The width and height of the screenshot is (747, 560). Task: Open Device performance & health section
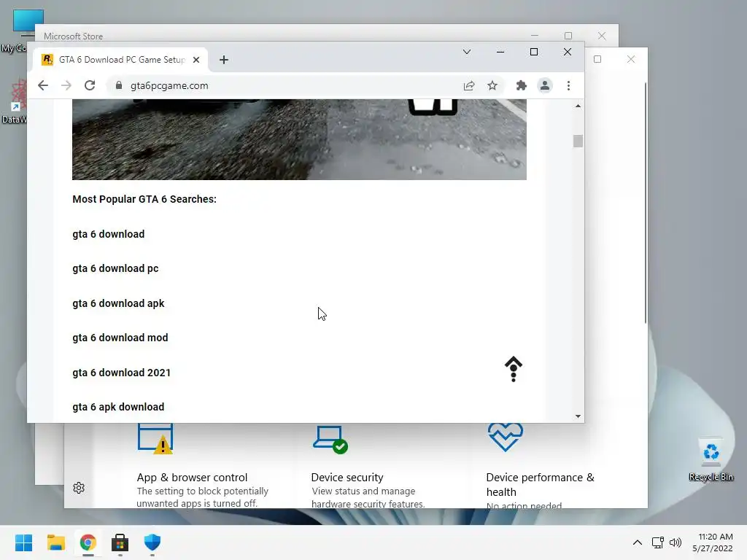541,485
